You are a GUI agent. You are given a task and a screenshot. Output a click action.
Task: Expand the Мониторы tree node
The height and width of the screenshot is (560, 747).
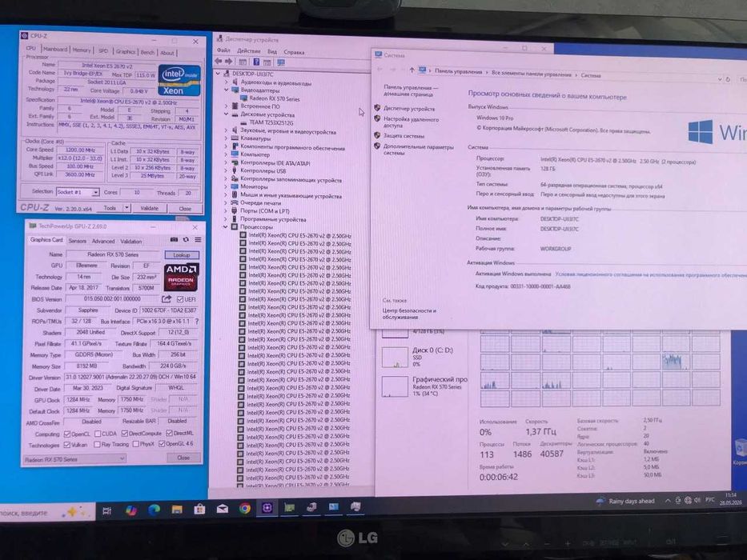(x=226, y=187)
